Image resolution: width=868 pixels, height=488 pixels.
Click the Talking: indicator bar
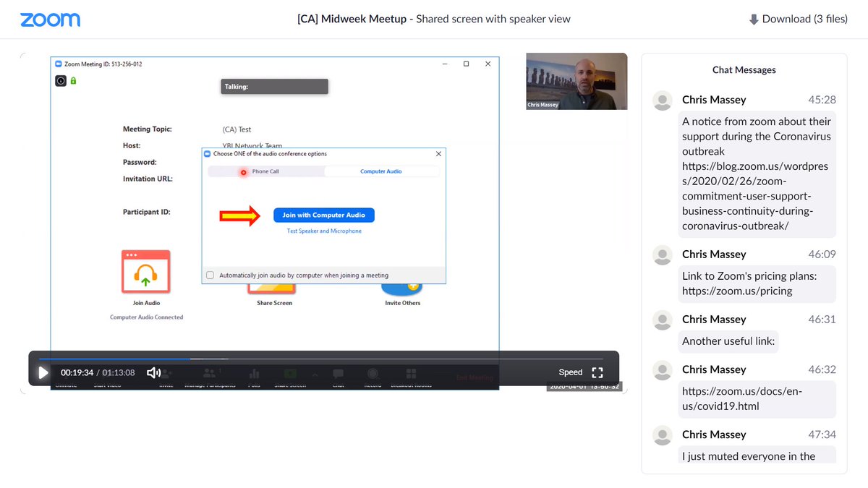coord(274,87)
